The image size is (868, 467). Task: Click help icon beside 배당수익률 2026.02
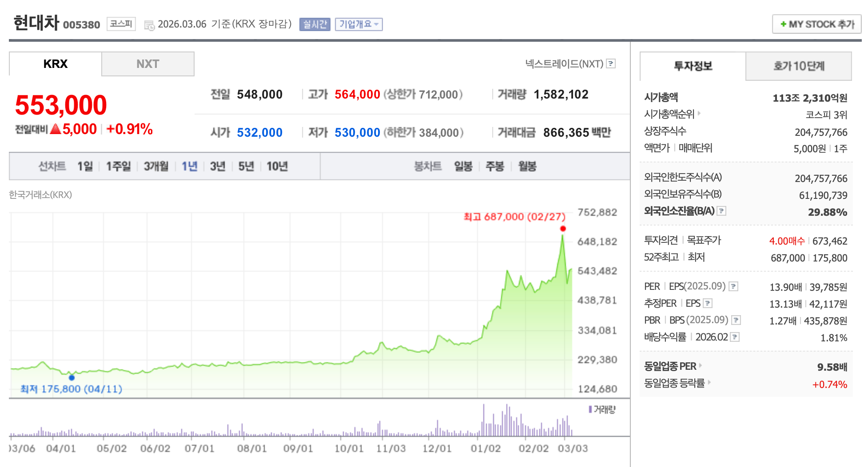[735, 337]
